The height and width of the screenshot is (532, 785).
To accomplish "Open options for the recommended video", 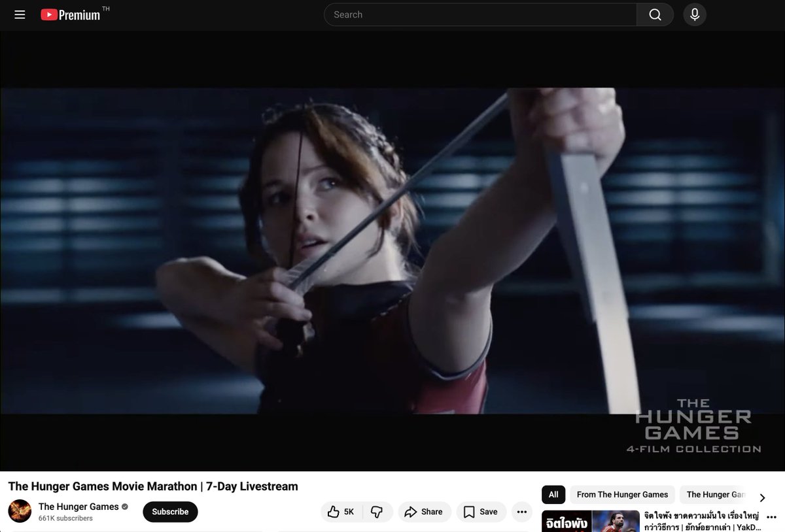I will pos(771,516).
